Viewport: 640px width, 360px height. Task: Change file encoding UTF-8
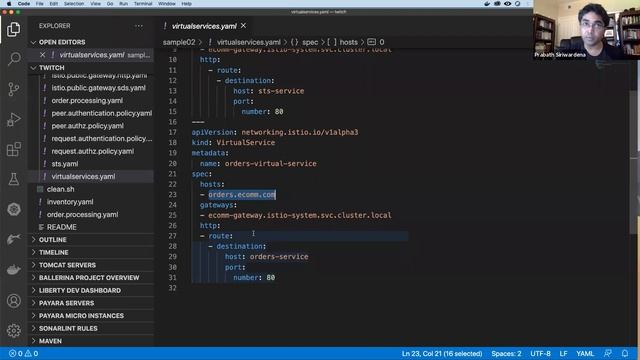click(x=540, y=353)
